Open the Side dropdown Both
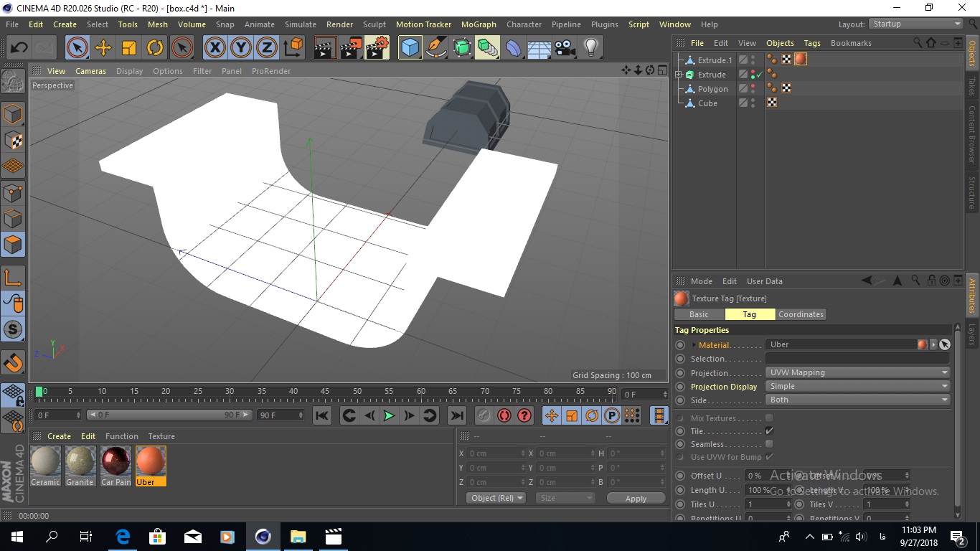This screenshot has width=980, height=551. click(858, 400)
